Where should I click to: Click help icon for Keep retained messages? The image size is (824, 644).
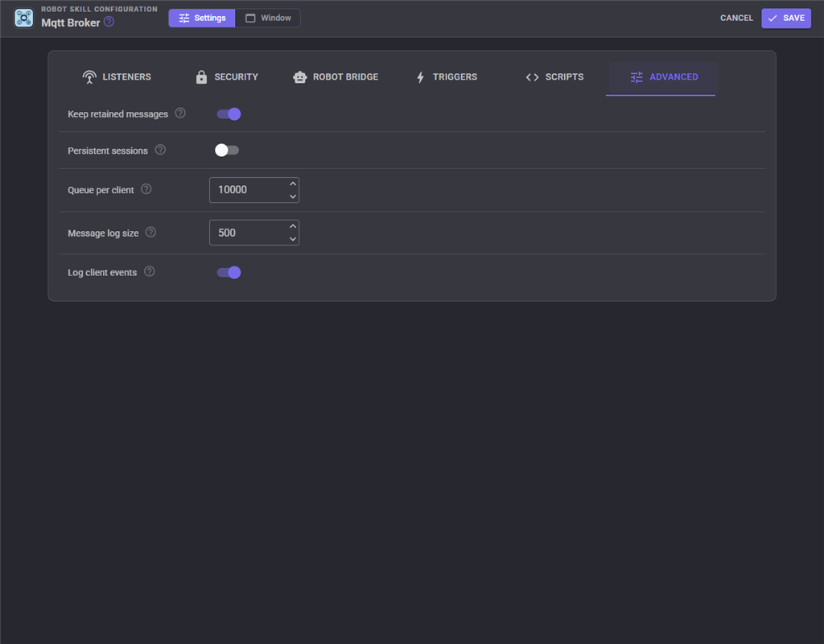(x=180, y=113)
